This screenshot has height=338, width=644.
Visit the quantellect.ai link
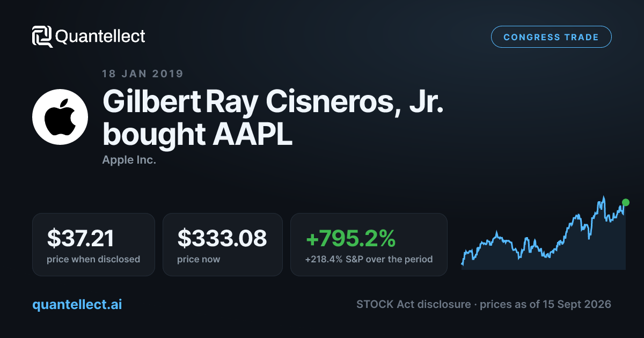[77, 304]
